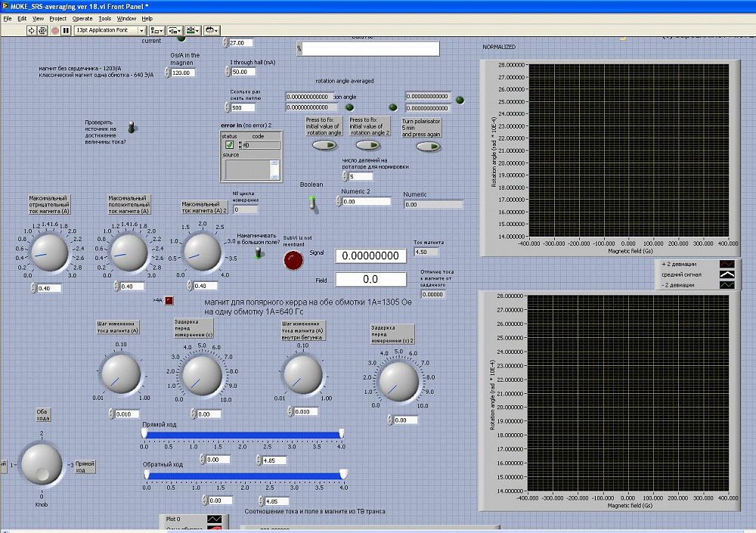Click the Plot 0 legend icon
Image resolution: width=756 pixels, height=533 pixels.
[x=214, y=520]
